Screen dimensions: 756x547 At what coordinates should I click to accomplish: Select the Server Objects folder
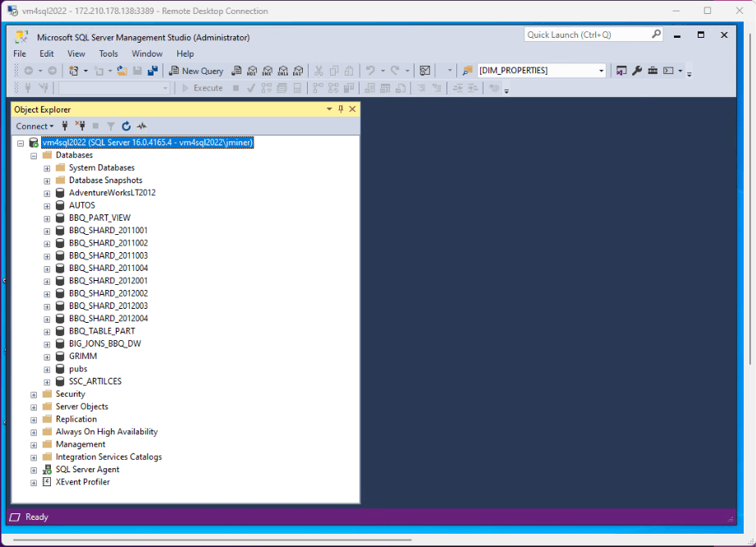(82, 407)
